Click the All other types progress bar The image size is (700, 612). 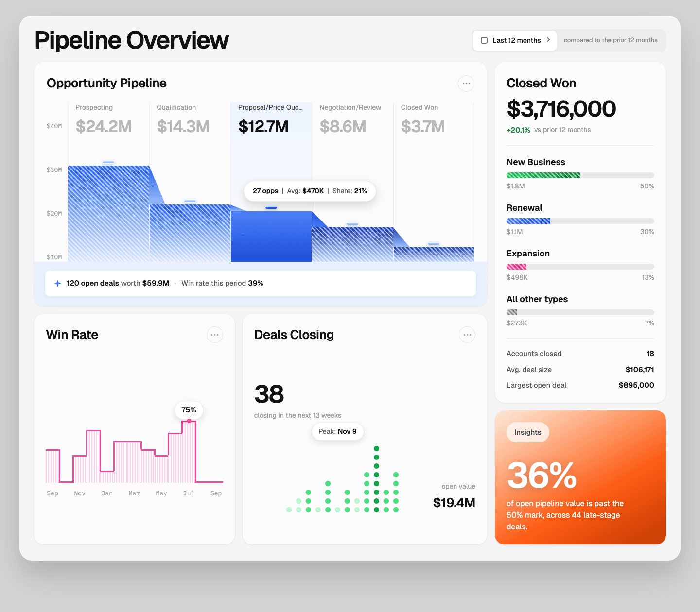(580, 312)
